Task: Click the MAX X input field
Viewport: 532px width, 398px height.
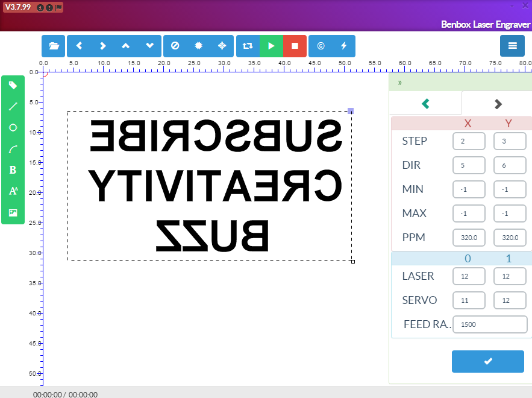Action: pos(469,213)
